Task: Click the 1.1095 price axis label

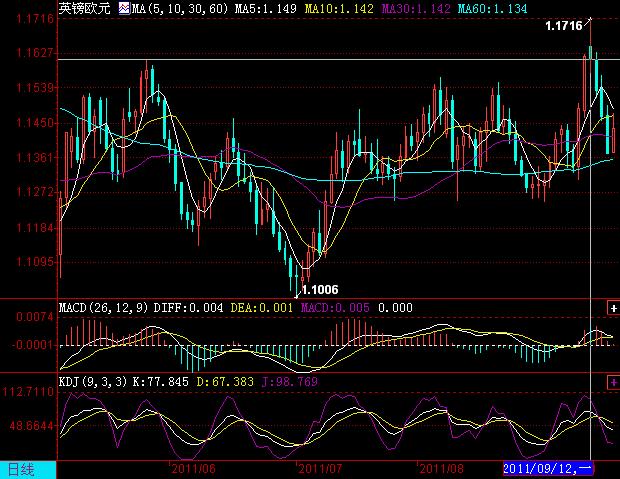Action: tap(34, 262)
